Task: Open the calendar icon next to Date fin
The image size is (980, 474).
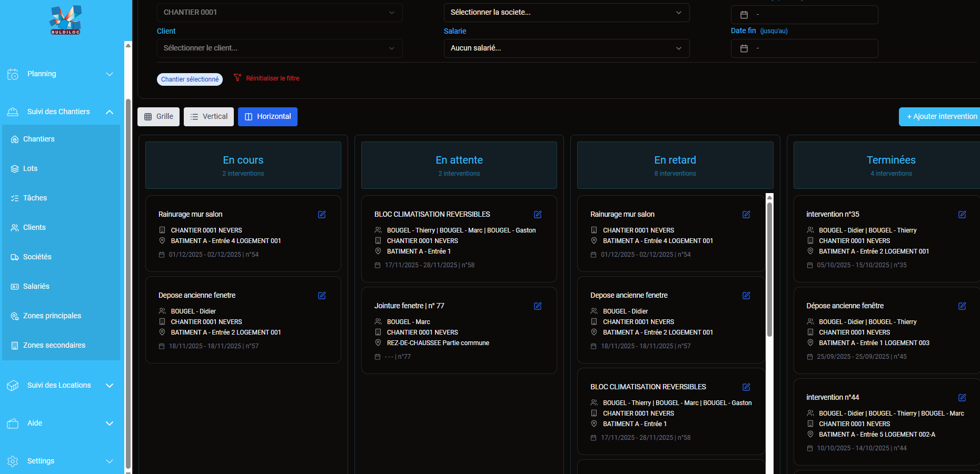Action: coord(744,48)
